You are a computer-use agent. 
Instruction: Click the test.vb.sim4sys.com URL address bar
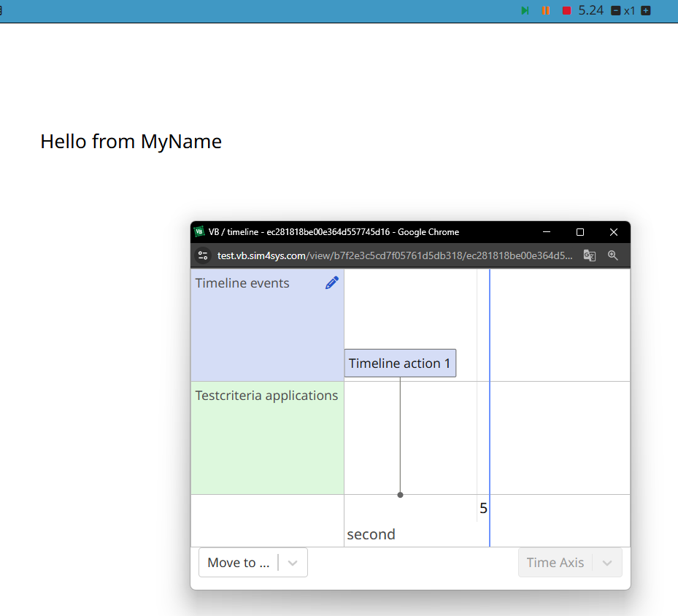[394, 255]
